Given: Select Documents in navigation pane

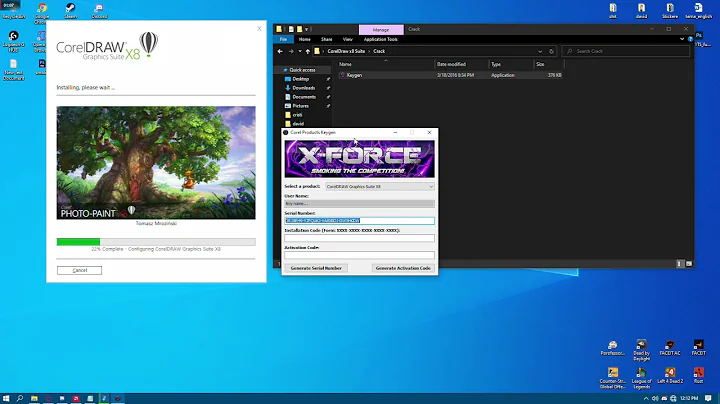Looking at the screenshot, I should tap(304, 97).
